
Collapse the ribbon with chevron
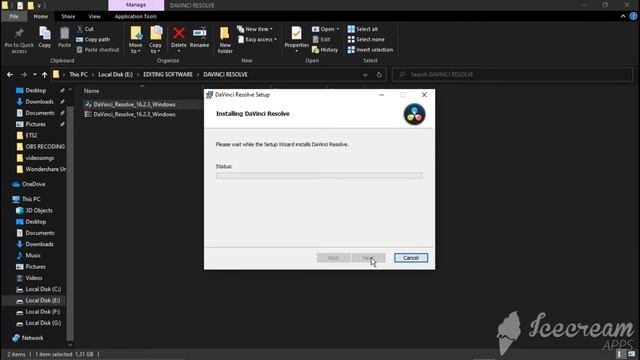click(623, 16)
